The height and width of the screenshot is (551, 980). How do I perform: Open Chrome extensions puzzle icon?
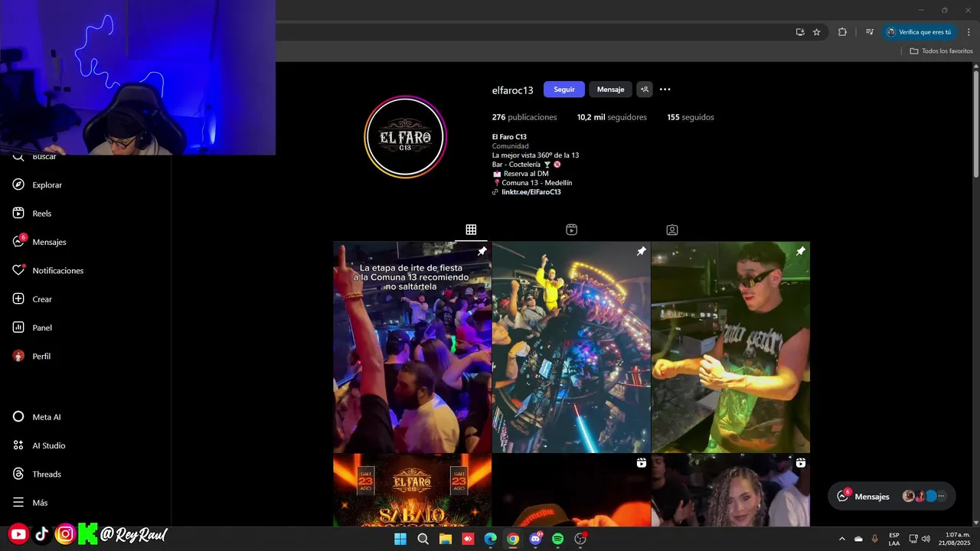pyautogui.click(x=842, y=32)
